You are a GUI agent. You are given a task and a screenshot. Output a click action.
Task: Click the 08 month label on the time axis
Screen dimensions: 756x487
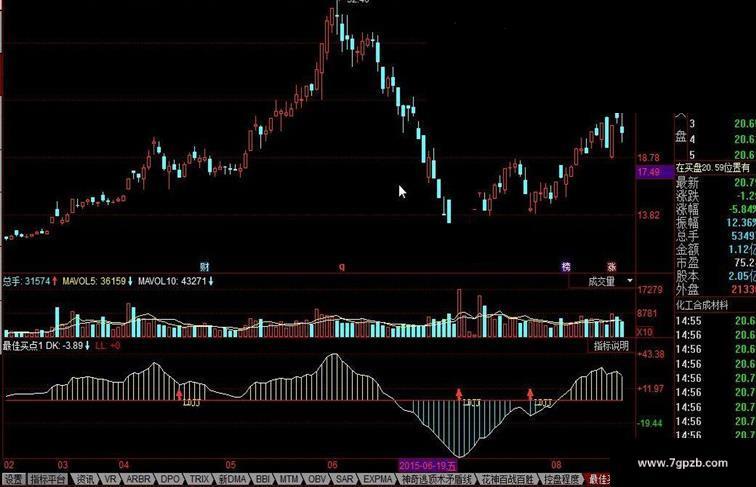(556, 465)
